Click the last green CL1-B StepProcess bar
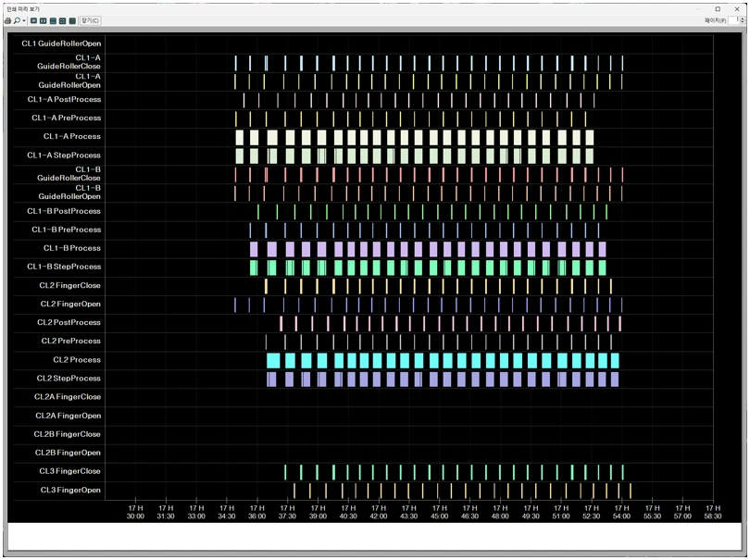The width and height of the screenshot is (750, 560). (x=602, y=268)
